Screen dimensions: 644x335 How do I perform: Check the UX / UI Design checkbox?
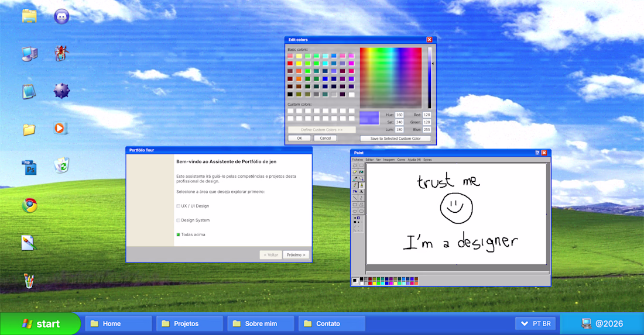[178, 206]
